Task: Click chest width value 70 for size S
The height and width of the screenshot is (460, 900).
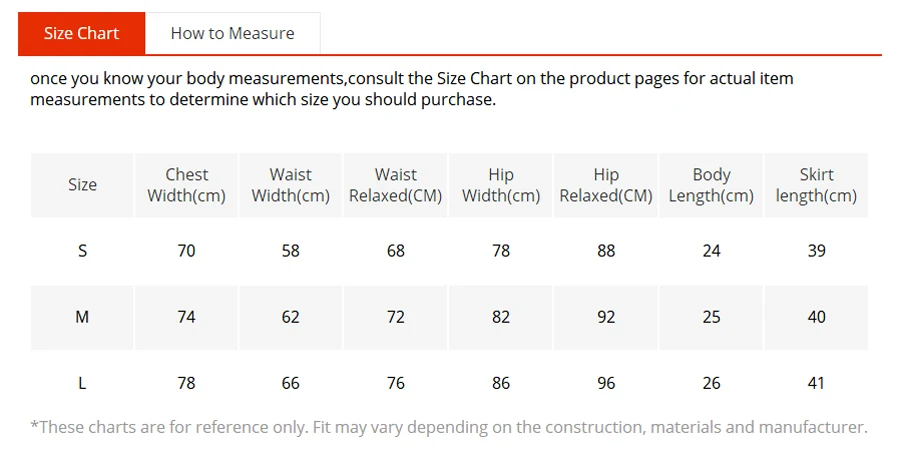Action: (187, 251)
